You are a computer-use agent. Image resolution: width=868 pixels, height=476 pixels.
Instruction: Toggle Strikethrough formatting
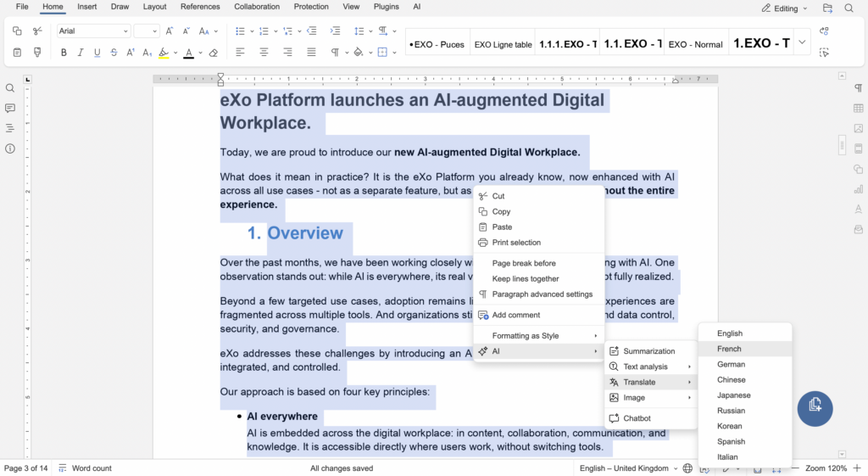pyautogui.click(x=114, y=53)
